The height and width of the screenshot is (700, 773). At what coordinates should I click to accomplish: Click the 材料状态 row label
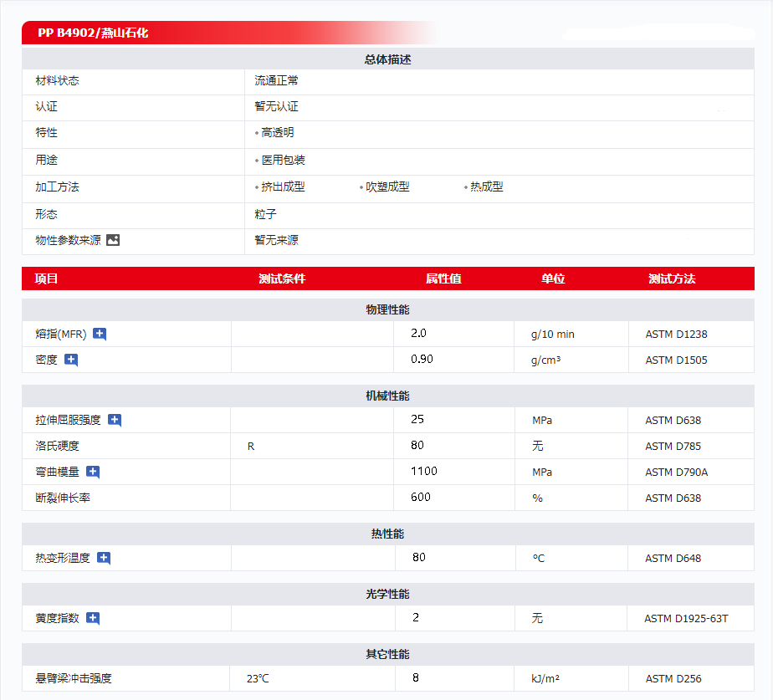tap(57, 81)
